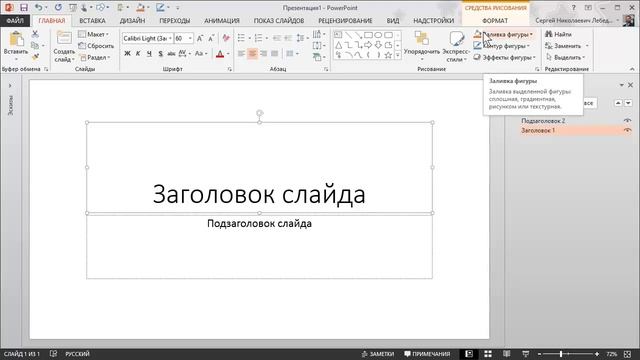Apply text shadow (S icon)
Image resolution: width=640 pixels, height=360 pixels.
[x=160, y=53]
